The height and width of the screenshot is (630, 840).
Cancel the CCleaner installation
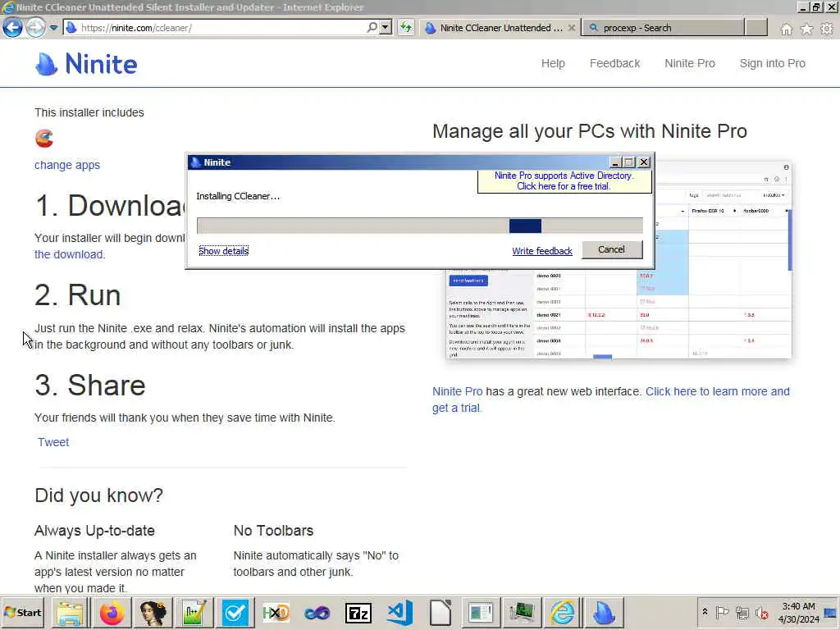[611, 249]
